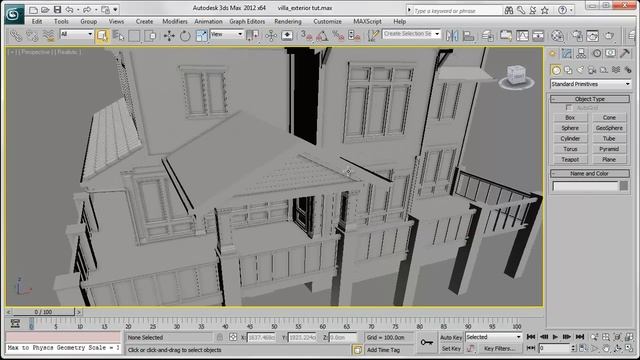This screenshot has height=360, width=640.
Task: Switch to the Modify command panel tab
Action: tap(567, 53)
